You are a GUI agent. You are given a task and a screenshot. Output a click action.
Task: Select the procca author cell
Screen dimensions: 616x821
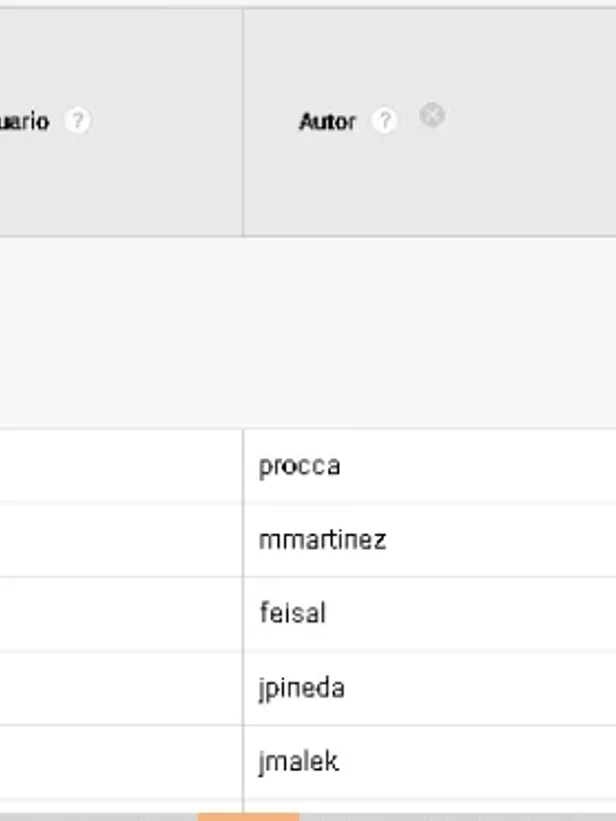pos(299,466)
